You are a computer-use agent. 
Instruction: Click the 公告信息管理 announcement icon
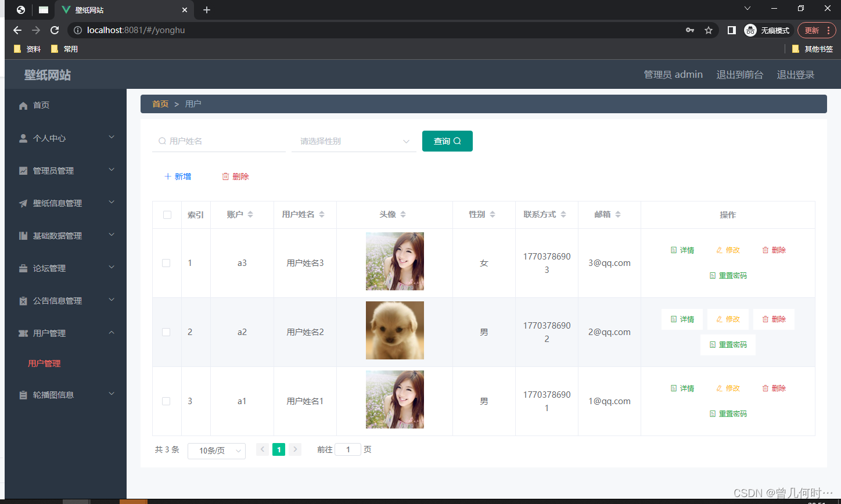22,300
